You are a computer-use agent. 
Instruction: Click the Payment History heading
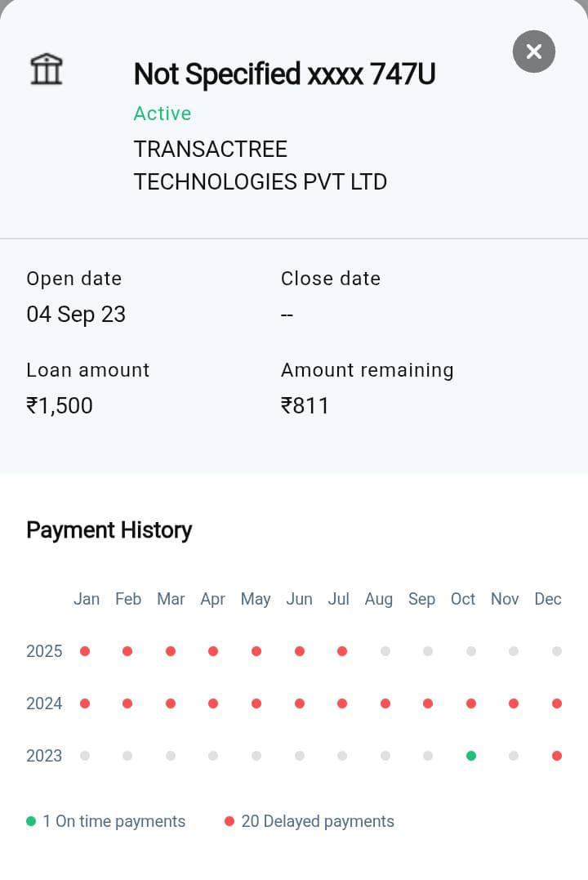109,530
